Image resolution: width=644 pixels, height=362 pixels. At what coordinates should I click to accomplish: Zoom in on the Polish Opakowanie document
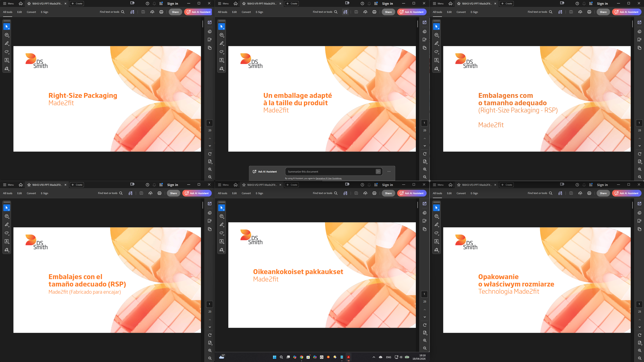(639, 350)
